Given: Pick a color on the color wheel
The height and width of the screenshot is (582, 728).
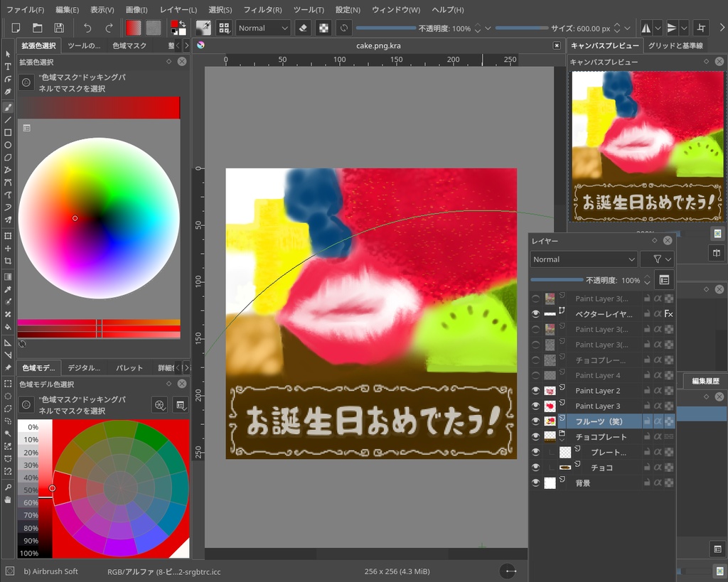Looking at the screenshot, I should (x=99, y=218).
